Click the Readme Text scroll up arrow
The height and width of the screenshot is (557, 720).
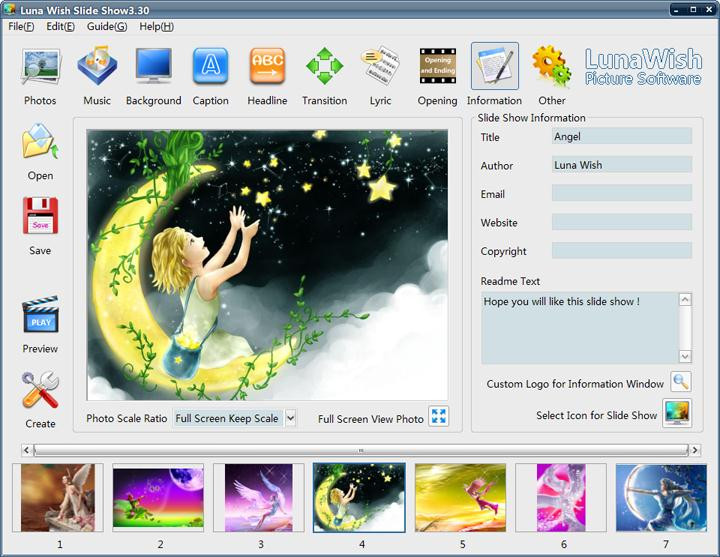pos(685,300)
